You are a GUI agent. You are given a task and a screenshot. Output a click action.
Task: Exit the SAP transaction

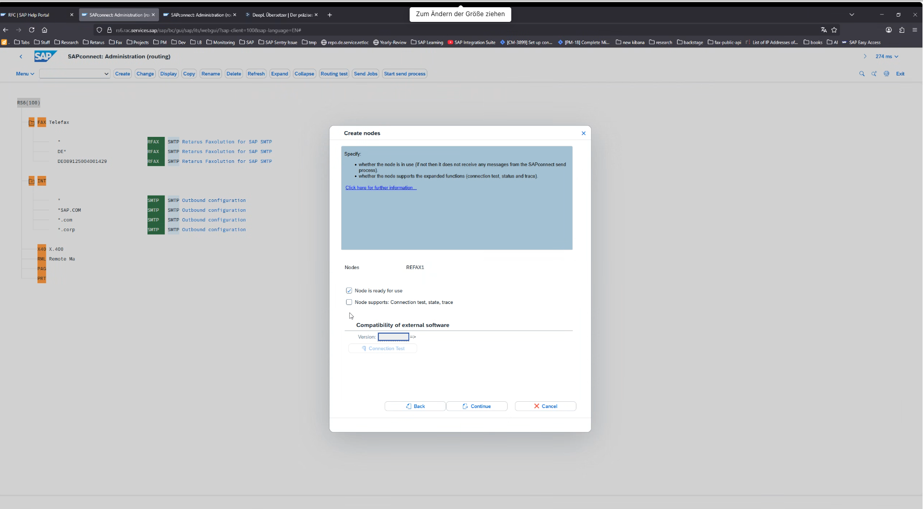[900, 74]
